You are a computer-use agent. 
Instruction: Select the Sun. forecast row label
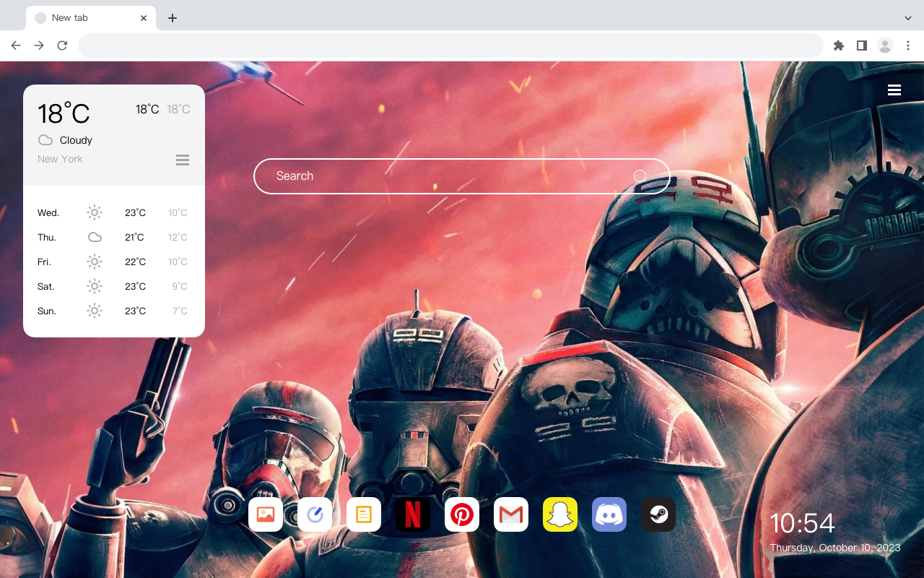(47, 311)
